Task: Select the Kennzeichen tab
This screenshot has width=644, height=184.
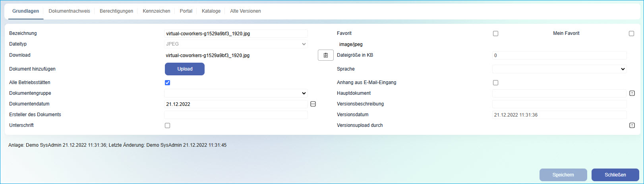Action: (x=157, y=11)
